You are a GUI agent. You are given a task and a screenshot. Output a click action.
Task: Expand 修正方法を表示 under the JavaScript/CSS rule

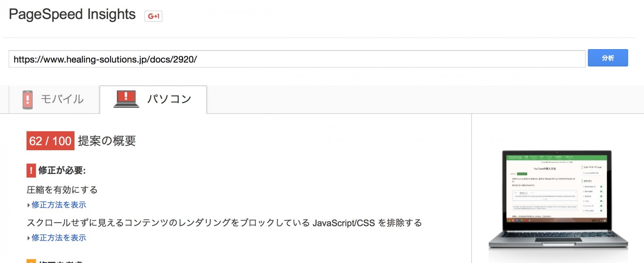[x=59, y=238]
